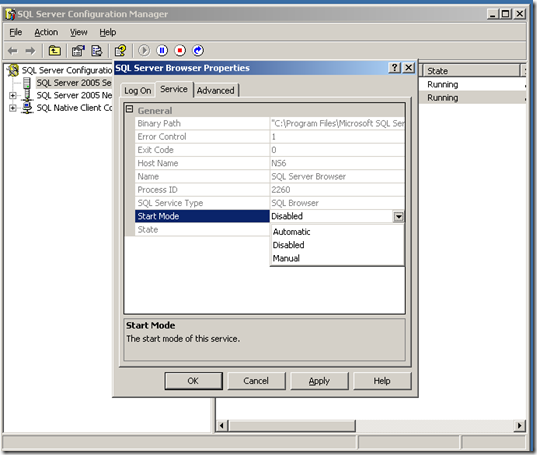This screenshot has width=537, height=455.
Task: Click the Back arrow toolbar icon
Action: coord(13,51)
